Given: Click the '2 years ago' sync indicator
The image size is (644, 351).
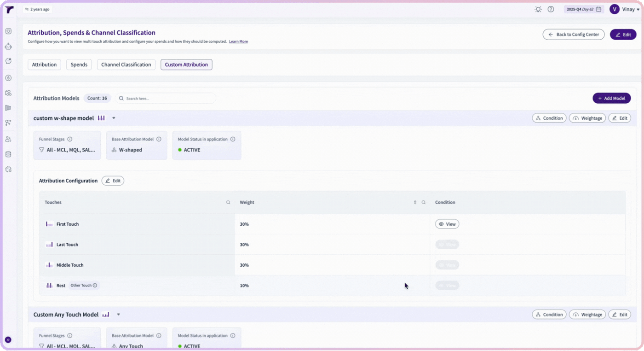Looking at the screenshot, I should click(37, 9).
